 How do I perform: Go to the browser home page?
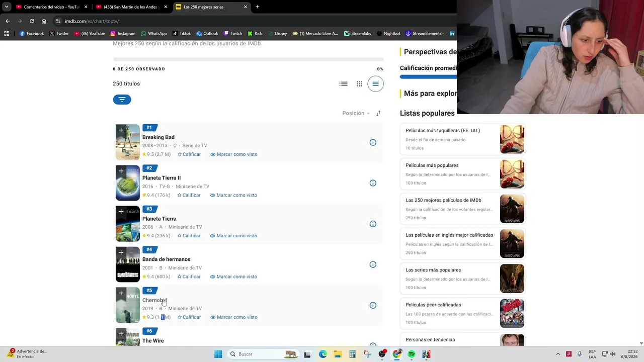44,21
